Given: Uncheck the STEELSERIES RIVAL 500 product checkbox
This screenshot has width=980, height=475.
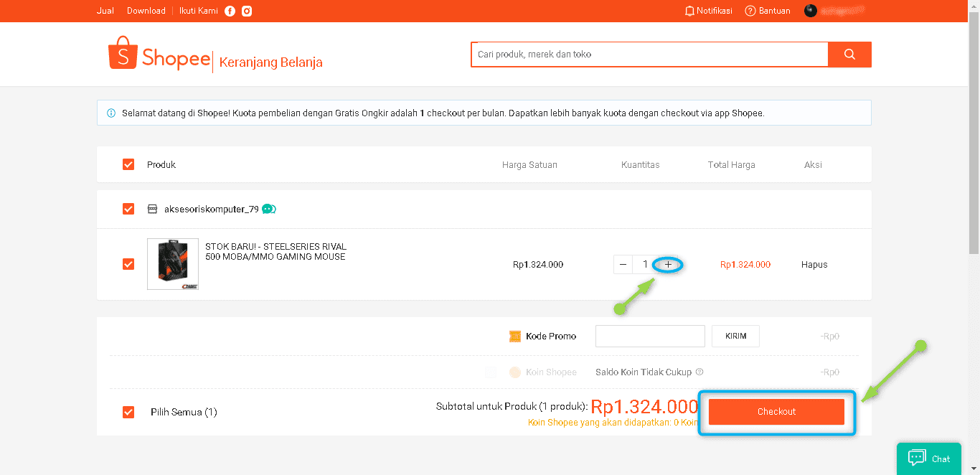Looking at the screenshot, I should pos(128,264).
